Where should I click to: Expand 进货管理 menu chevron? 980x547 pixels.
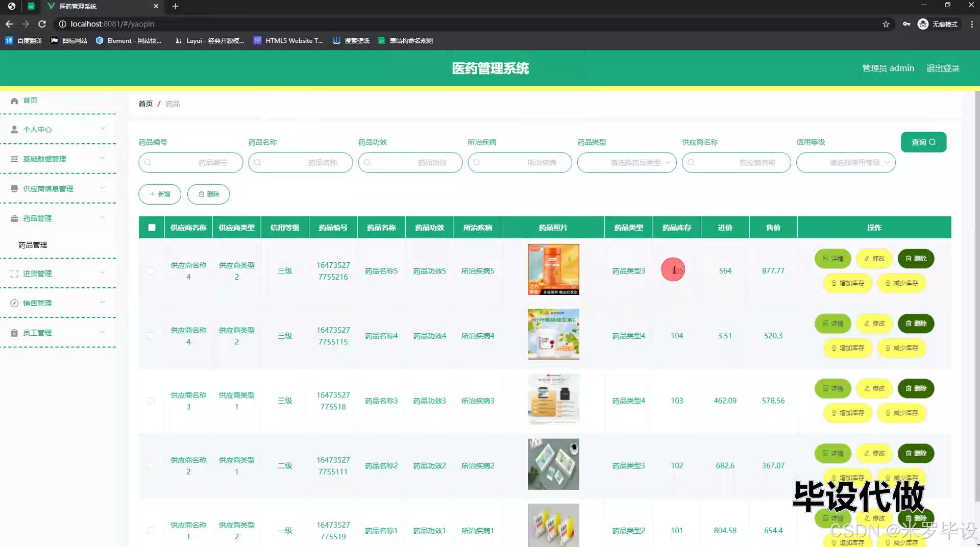tap(103, 272)
